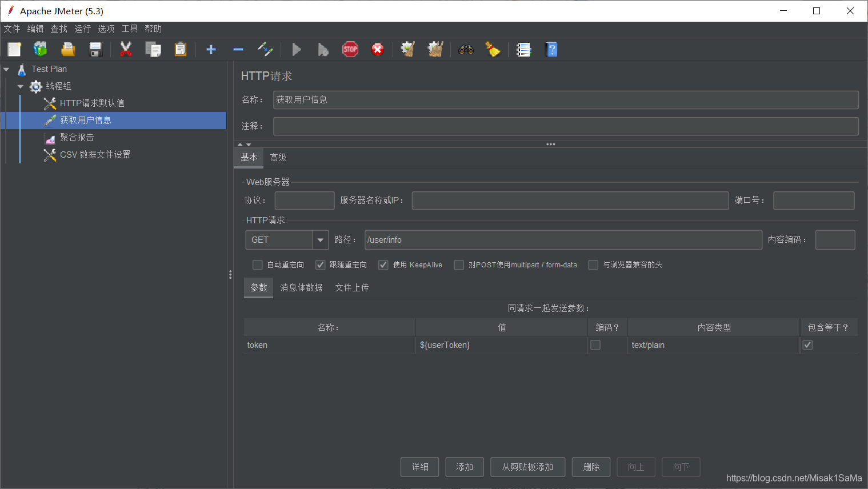868x489 pixels.
Task: Collapse the Test Plan tree node
Action: coord(6,69)
